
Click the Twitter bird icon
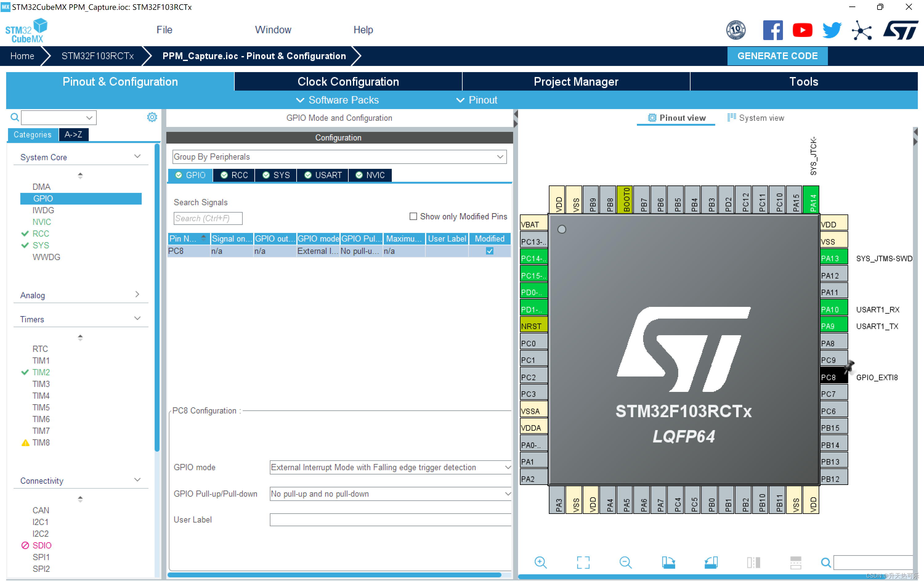pos(832,30)
